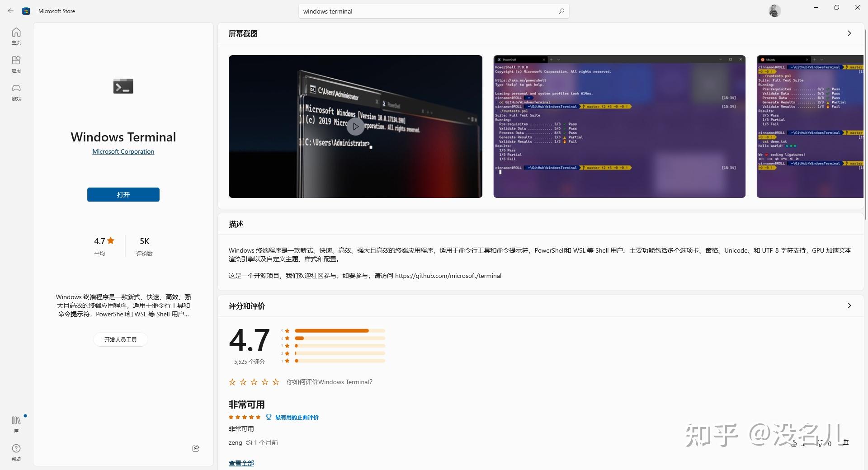Open the Games (游戏) sidebar icon
This screenshot has width=868, height=470.
16,92
